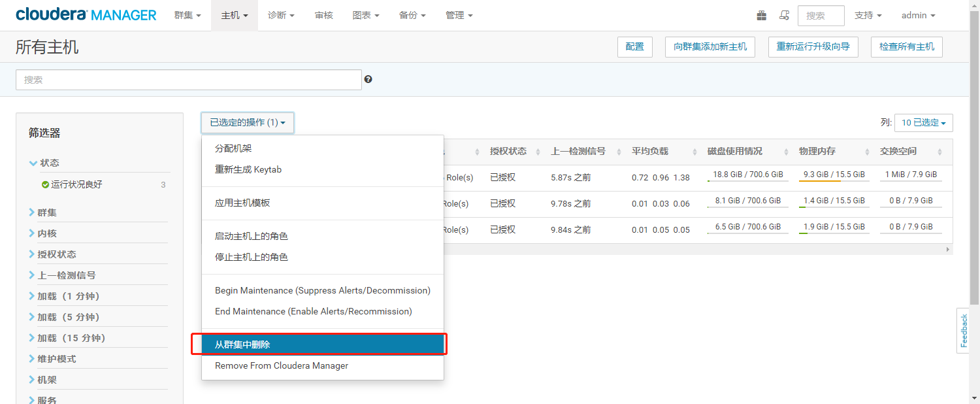Sort by 磁盘使用情况 column arrows
The image size is (980, 404).
coord(787,152)
